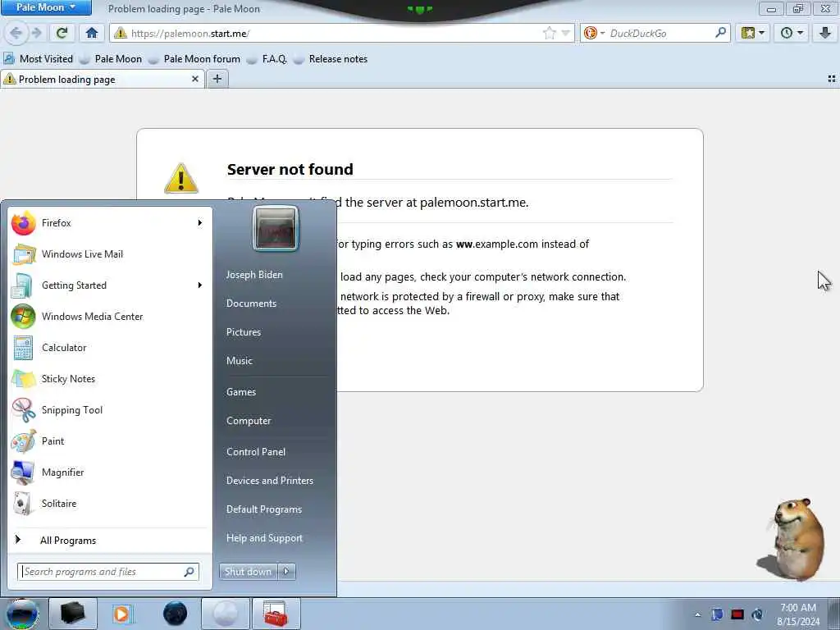Open the Most Visited bookmarks folder
840x630 pixels.
click(38, 59)
